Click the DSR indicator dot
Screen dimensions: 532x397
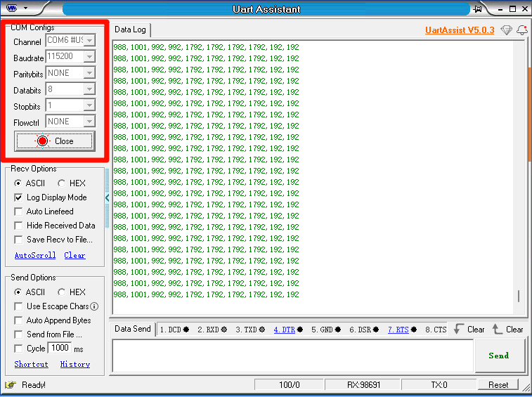coord(375,330)
